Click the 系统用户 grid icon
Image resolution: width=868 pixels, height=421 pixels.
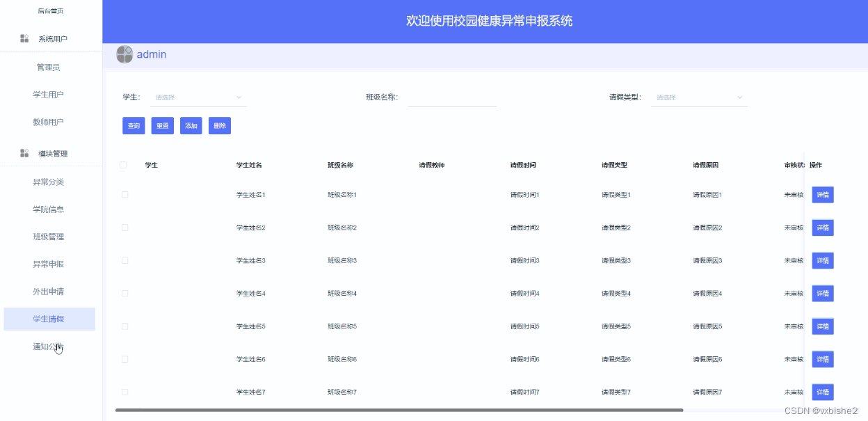point(24,38)
